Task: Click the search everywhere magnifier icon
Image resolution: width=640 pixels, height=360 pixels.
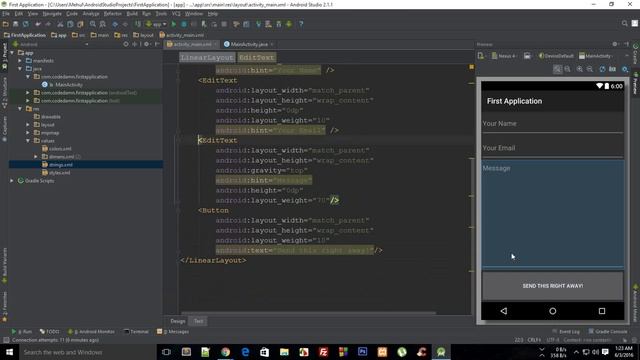Action: tap(624, 24)
